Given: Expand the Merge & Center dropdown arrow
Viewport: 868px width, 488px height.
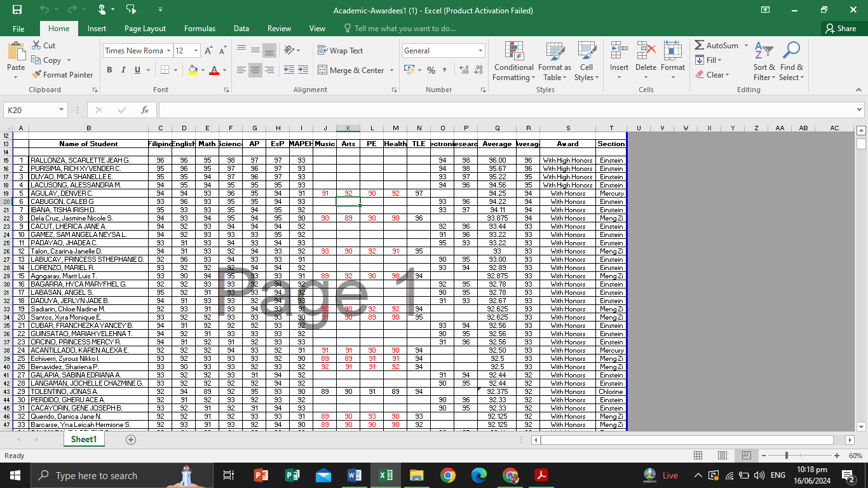Looking at the screenshot, I should point(391,70).
